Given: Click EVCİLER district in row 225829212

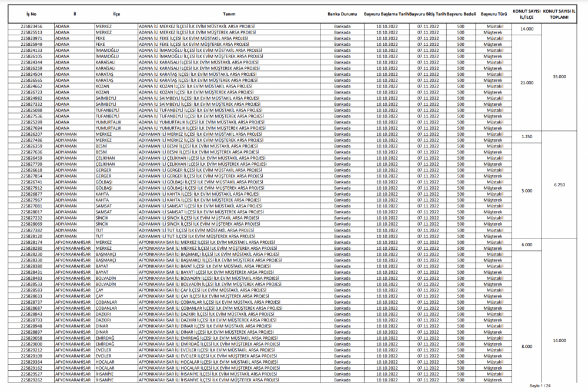Looking at the screenshot, I should pos(103,350).
